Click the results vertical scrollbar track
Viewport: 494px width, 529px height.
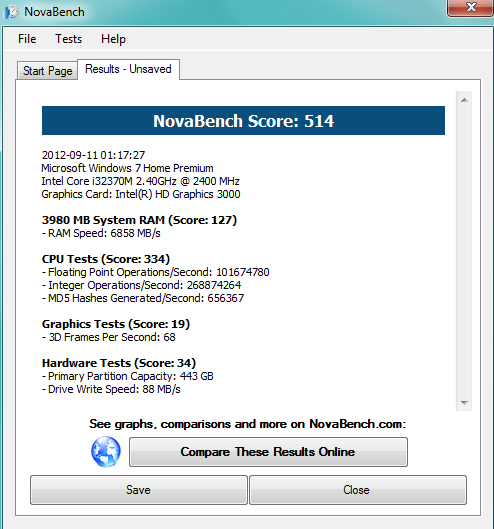(464, 251)
